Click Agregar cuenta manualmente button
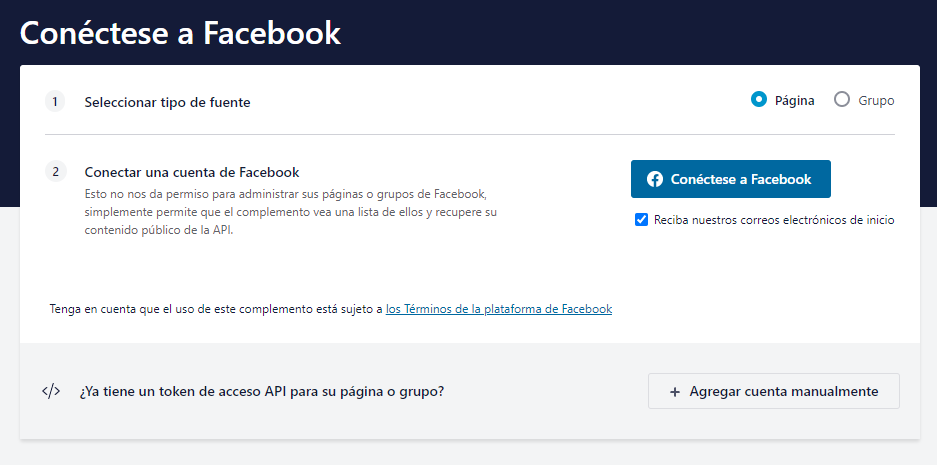The image size is (937, 465). point(773,391)
